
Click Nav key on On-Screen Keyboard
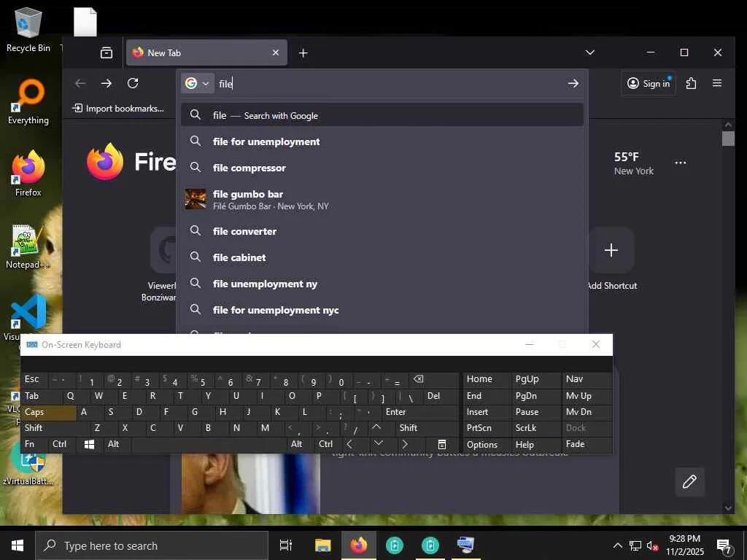pyautogui.click(x=587, y=379)
